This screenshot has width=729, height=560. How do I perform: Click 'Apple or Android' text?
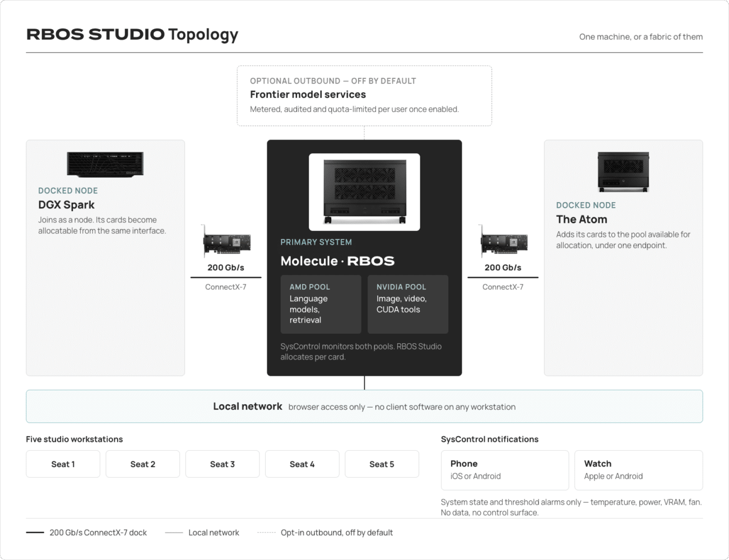point(613,476)
